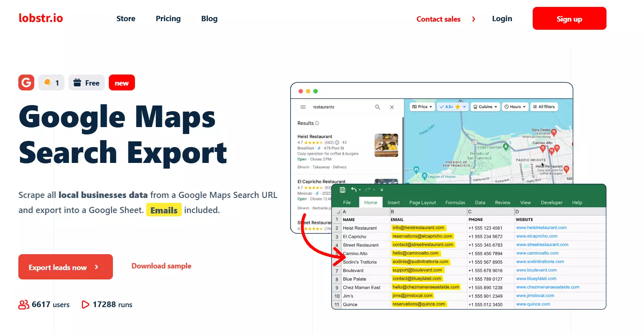Image resolution: width=644 pixels, height=334 pixels.
Task: Click the Heist Restaurant food thumbnail
Action: click(x=386, y=145)
